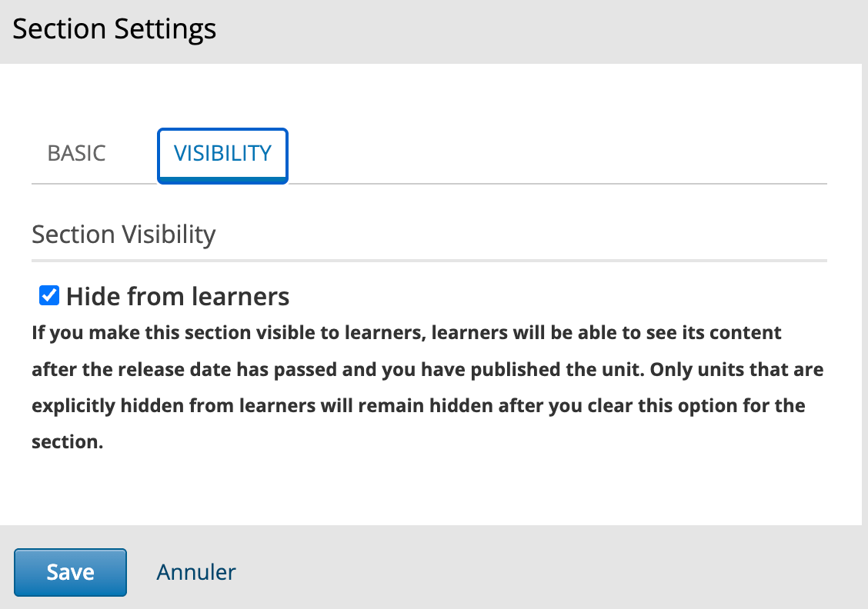Click the "Hide from learners" label text
The width and height of the screenshot is (868, 609).
[x=178, y=297]
